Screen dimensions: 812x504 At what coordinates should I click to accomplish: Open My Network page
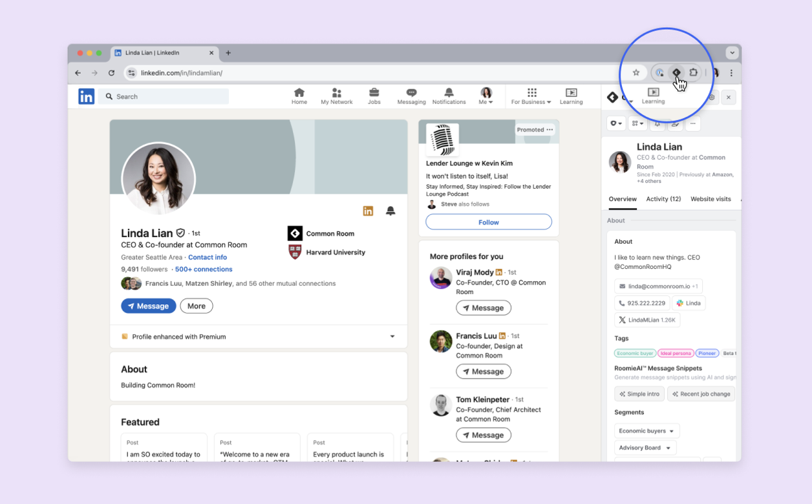point(337,96)
